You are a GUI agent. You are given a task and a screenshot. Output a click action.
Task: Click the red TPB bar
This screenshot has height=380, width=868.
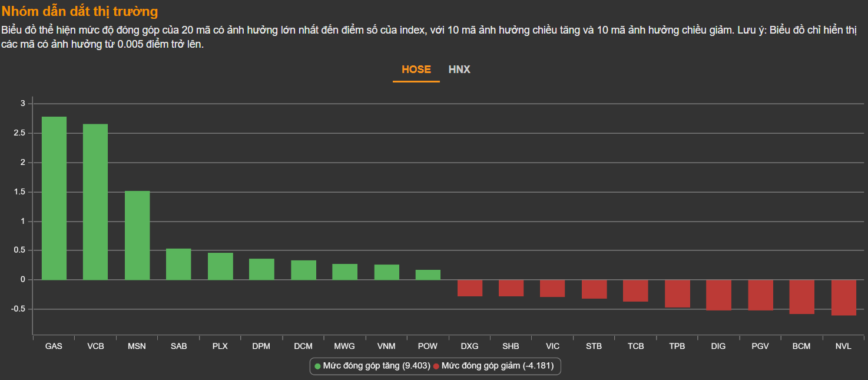tap(677, 293)
